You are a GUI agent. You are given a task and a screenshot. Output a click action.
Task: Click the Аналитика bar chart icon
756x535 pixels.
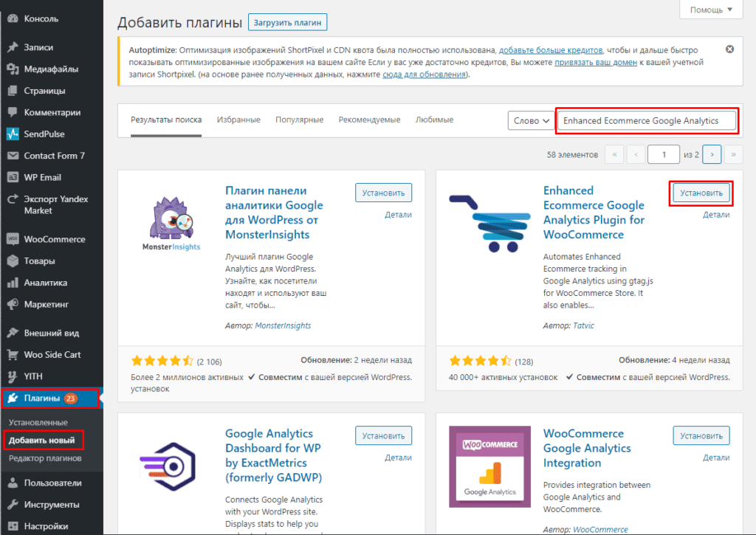point(13,283)
